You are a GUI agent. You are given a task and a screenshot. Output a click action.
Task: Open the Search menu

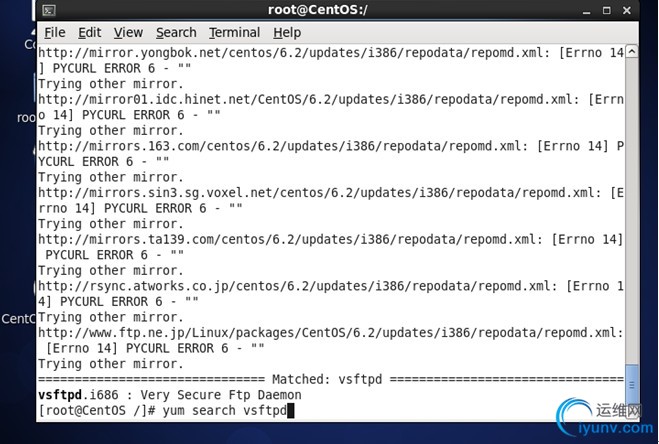[x=176, y=32]
